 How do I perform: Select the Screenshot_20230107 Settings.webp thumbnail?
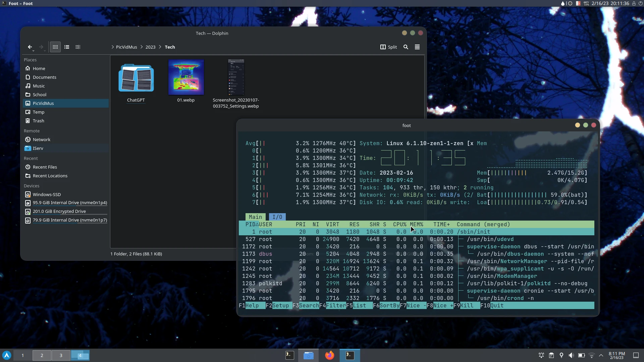pos(236,77)
